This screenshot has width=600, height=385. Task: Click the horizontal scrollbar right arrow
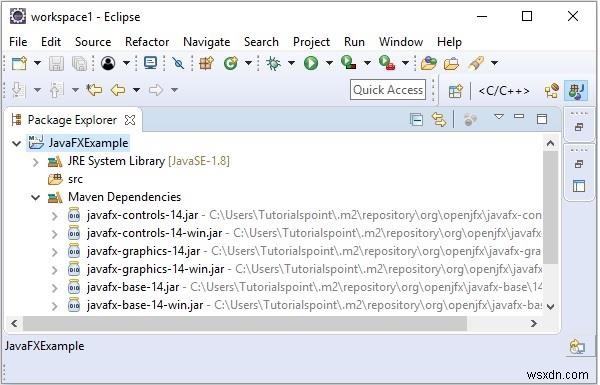point(534,324)
